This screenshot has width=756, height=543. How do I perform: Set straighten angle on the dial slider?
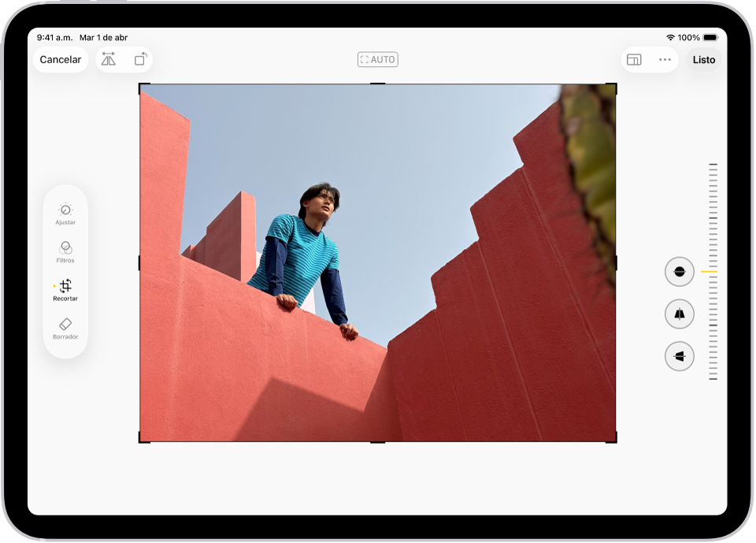pos(713,271)
